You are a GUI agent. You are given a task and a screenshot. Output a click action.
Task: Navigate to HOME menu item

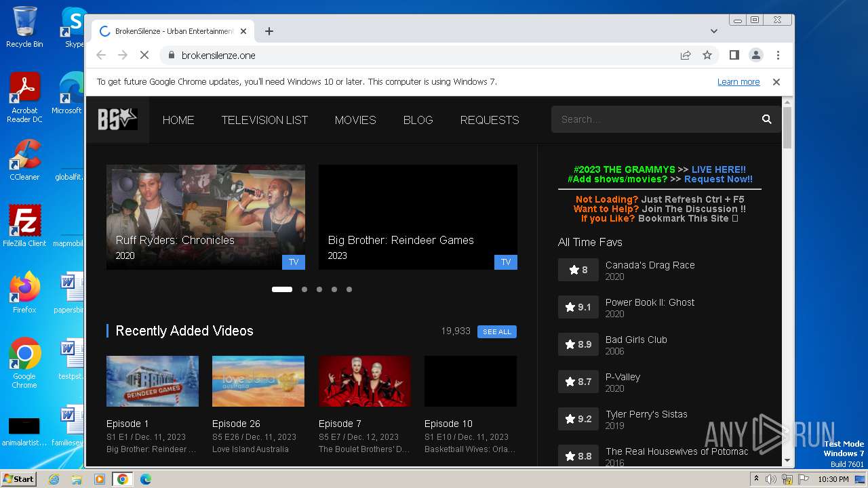[178, 120]
